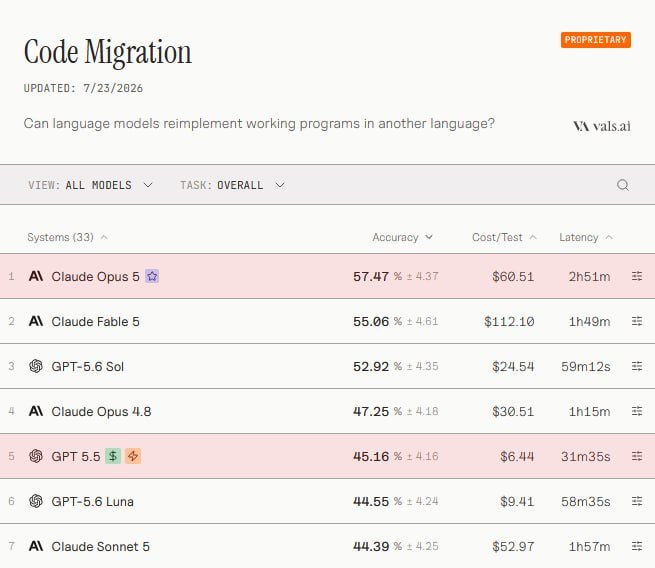
Task: Click the vals.ai logo
Action: coord(602,126)
